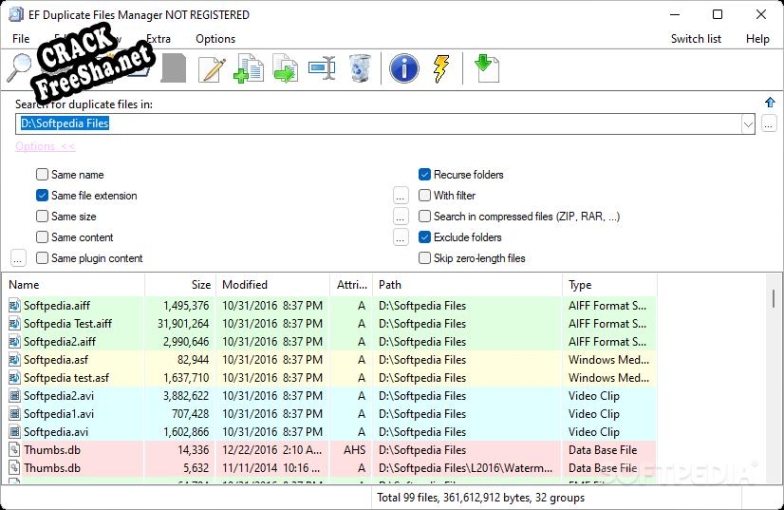Viewport: 784px width, 510px height.
Task: Click the rename file icon
Action: pos(323,68)
